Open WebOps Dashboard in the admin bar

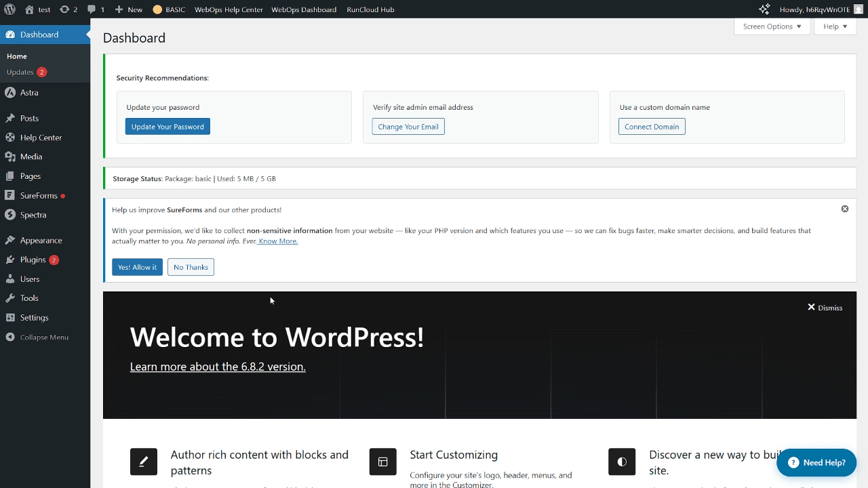(x=304, y=9)
